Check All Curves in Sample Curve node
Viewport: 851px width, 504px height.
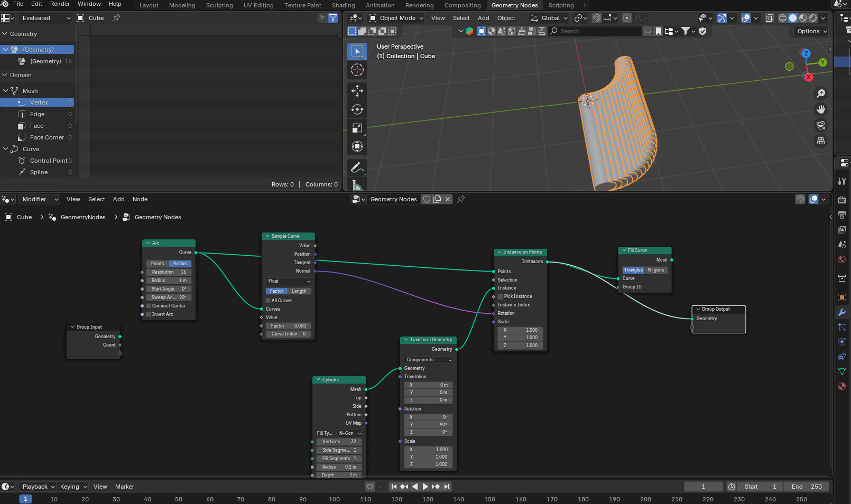tap(268, 301)
